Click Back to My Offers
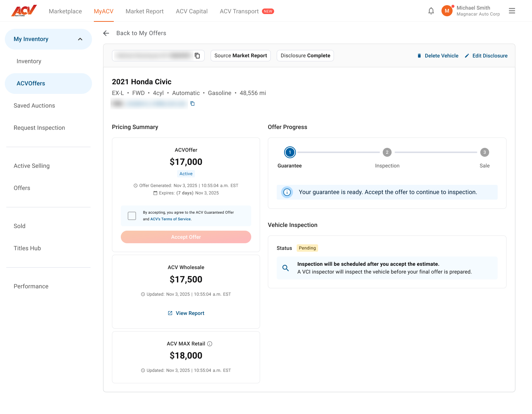 point(141,33)
